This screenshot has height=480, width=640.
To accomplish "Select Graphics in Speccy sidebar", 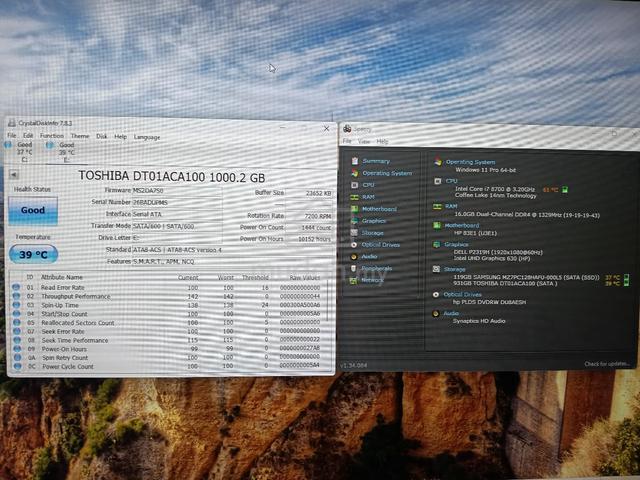I will coord(374,221).
